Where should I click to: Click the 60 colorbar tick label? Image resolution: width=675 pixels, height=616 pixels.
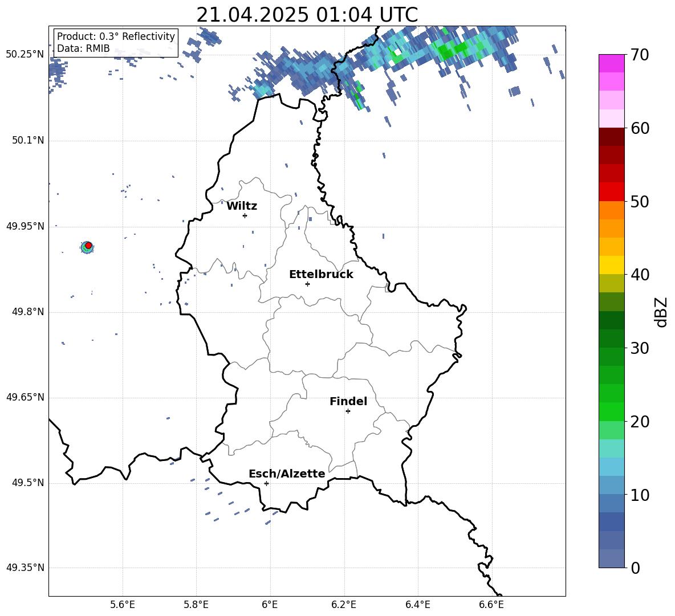(x=639, y=128)
